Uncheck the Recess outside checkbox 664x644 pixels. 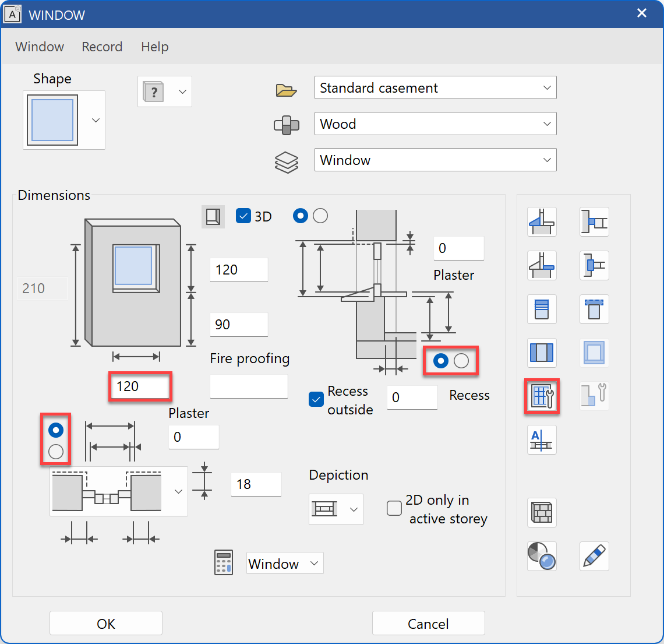(316, 400)
